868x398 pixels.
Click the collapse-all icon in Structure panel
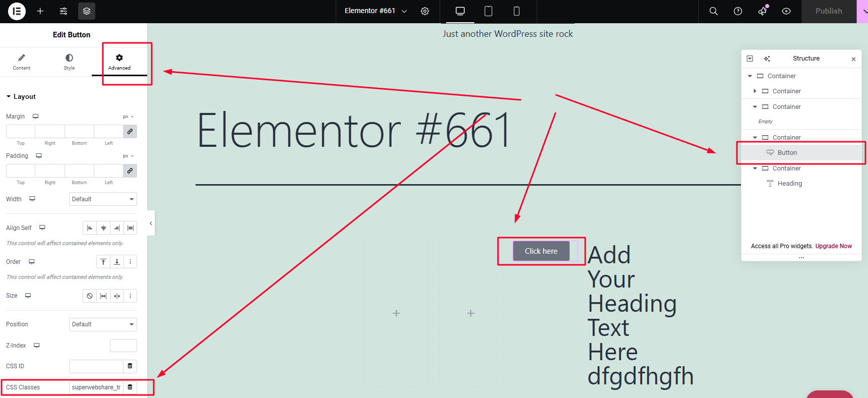[750, 59]
